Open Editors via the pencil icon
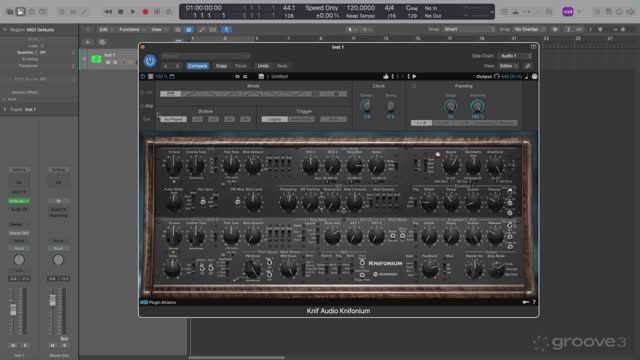 [84, 12]
